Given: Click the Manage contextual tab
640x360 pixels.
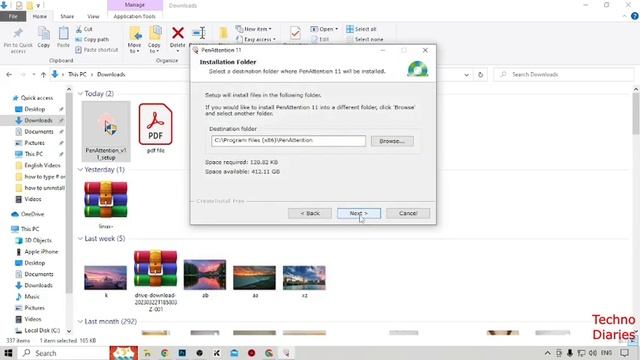Looking at the screenshot, I should point(135,5).
